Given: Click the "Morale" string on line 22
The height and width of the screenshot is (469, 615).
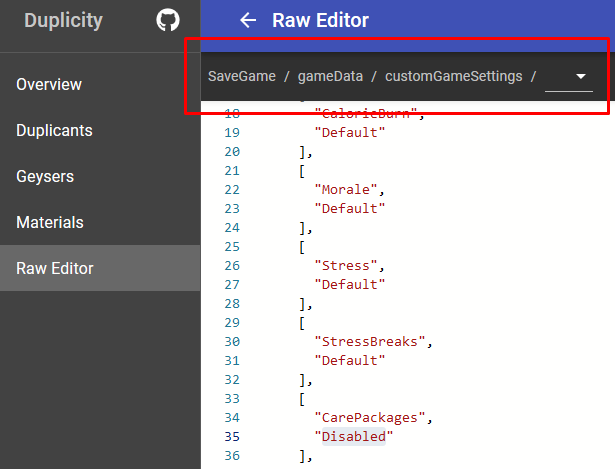Looking at the screenshot, I should [346, 189].
